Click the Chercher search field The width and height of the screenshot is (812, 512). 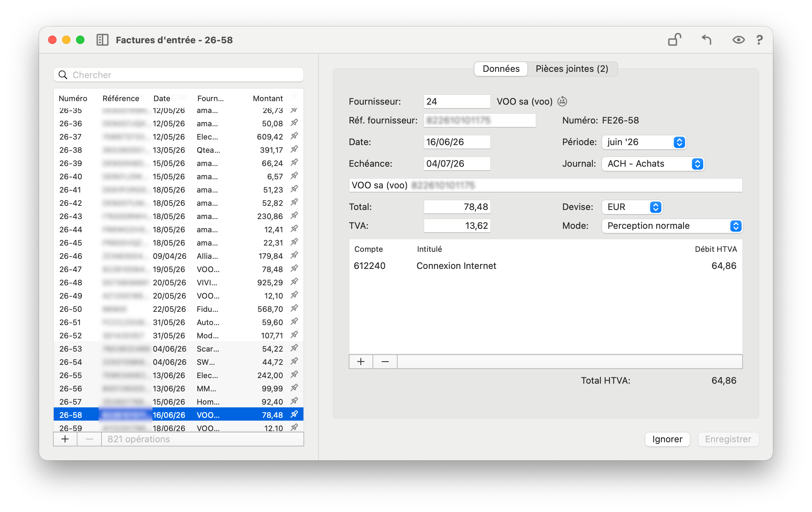(179, 75)
